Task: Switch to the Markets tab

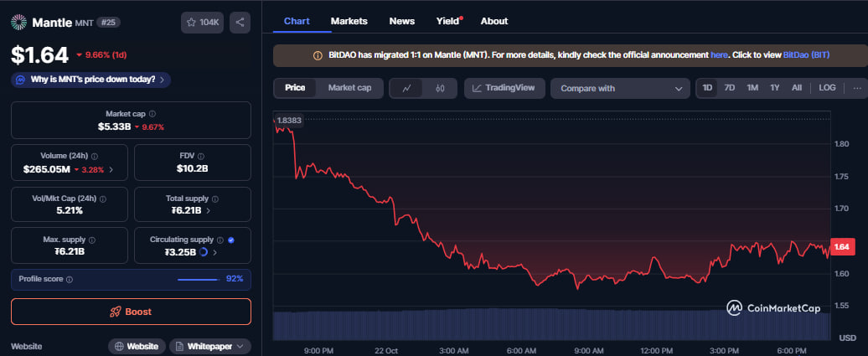Action: [349, 21]
